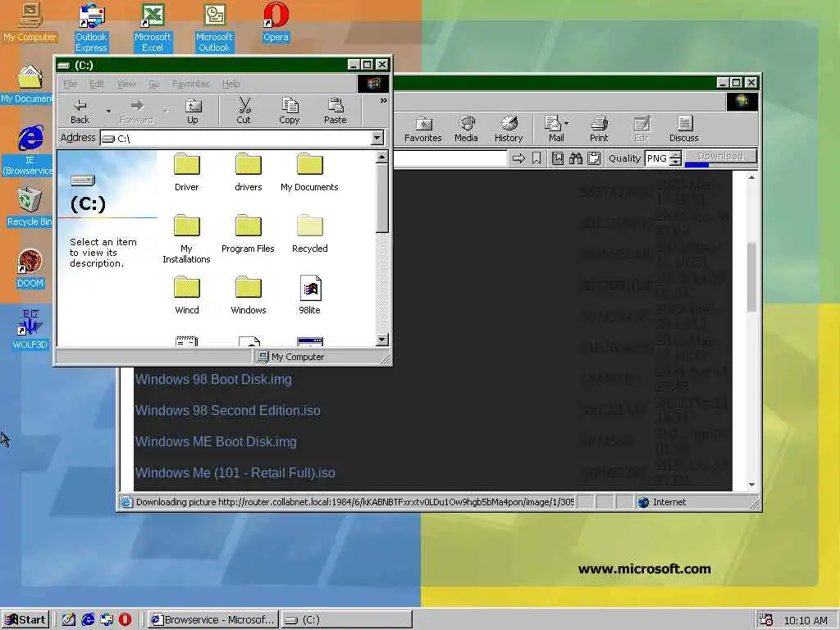This screenshot has height=630, width=840.
Task: Open the Windows 98 Second Edition.iso link
Action: point(228,410)
